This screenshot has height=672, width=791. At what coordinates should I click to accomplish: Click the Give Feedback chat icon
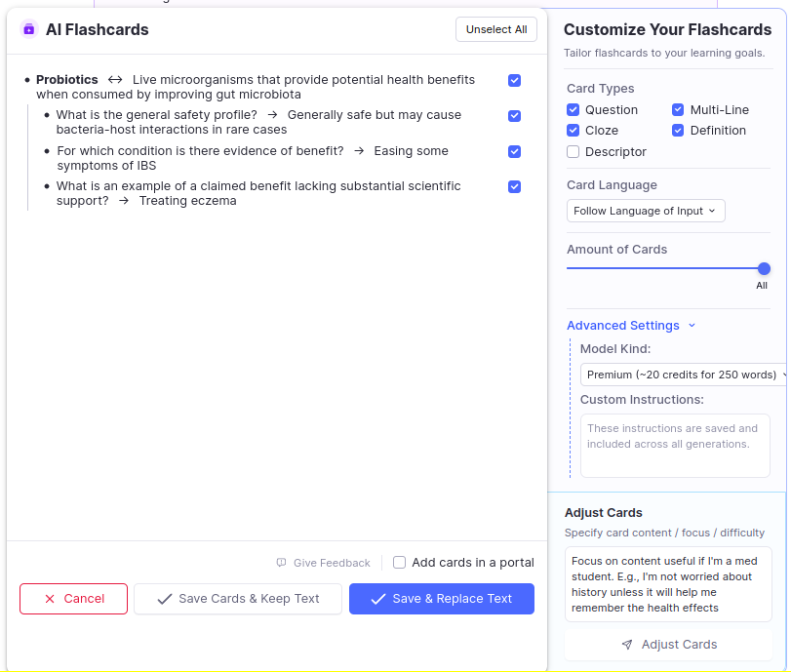281,563
